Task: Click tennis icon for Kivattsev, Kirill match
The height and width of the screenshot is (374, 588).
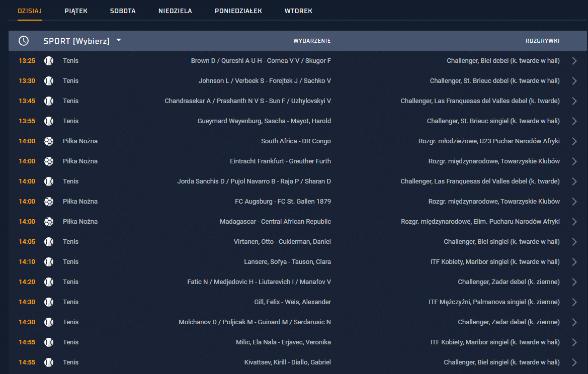Action: click(49, 362)
